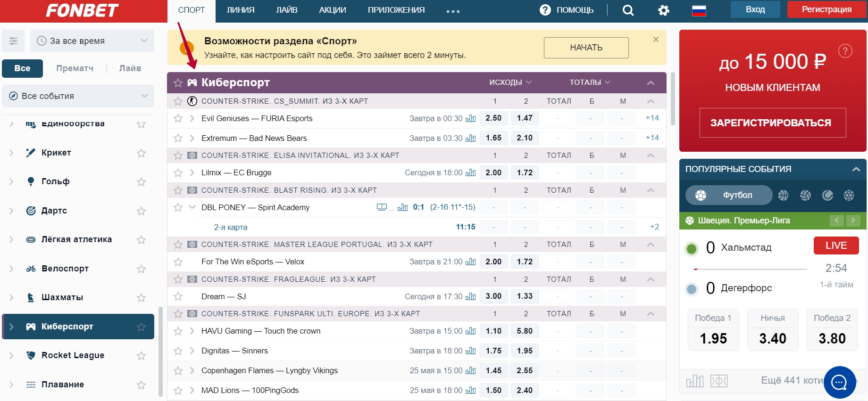
Task: Click the ЗАРЕГИСТРИРОВАТЬСЯ promo button
Action: click(772, 123)
